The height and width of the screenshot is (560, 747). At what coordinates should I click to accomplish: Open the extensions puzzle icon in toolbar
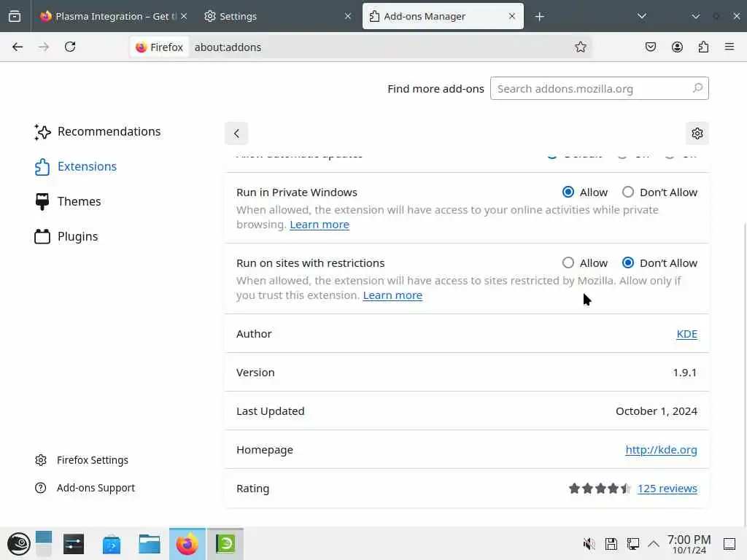[703, 47]
